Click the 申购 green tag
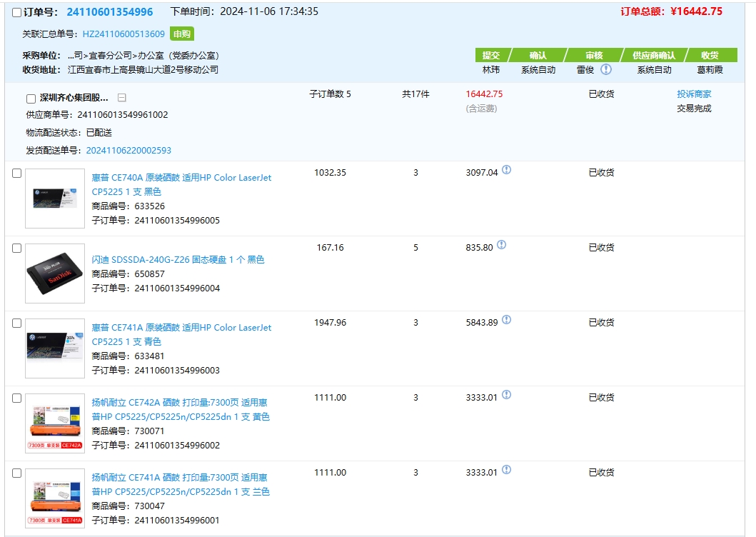Image resolution: width=756 pixels, height=537 pixels. 182,34
